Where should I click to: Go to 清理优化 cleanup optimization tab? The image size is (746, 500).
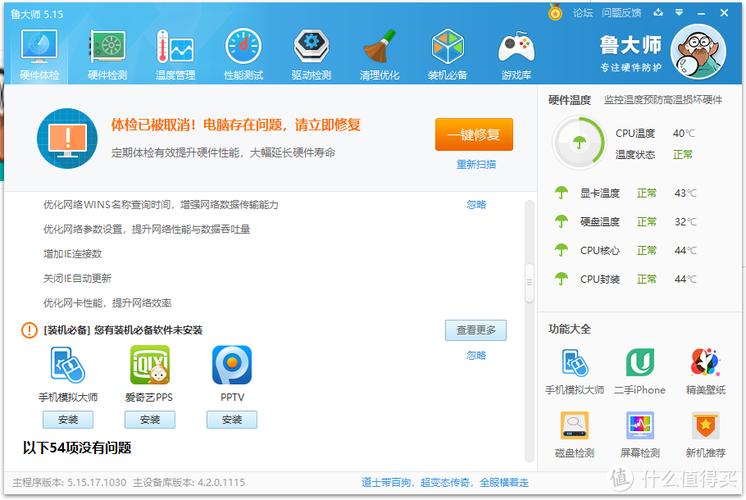pos(379,54)
